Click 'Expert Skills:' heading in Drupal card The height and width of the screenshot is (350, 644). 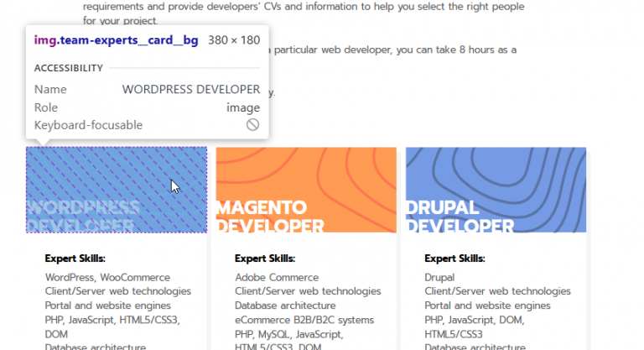(x=454, y=259)
